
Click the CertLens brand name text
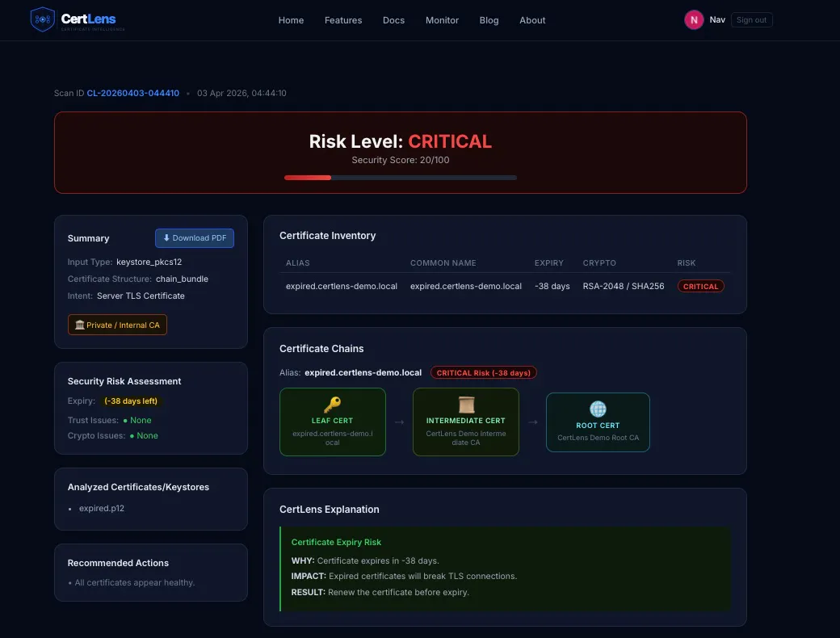click(88, 19)
